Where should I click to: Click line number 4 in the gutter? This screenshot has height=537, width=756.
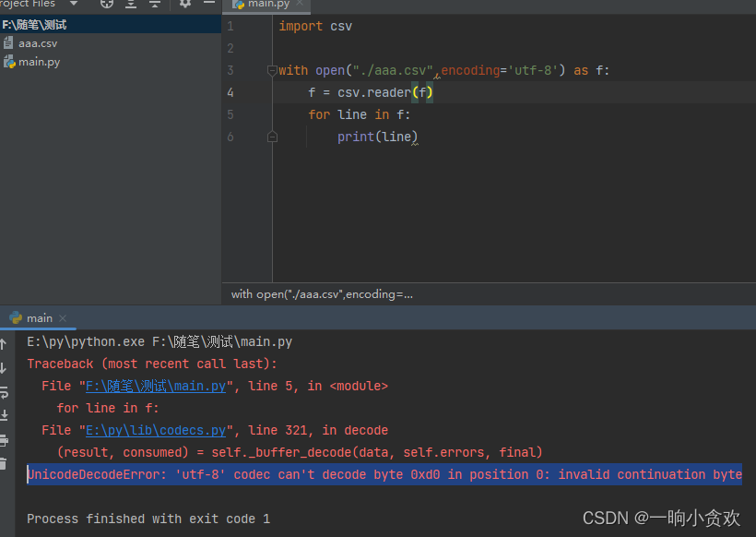click(x=230, y=92)
